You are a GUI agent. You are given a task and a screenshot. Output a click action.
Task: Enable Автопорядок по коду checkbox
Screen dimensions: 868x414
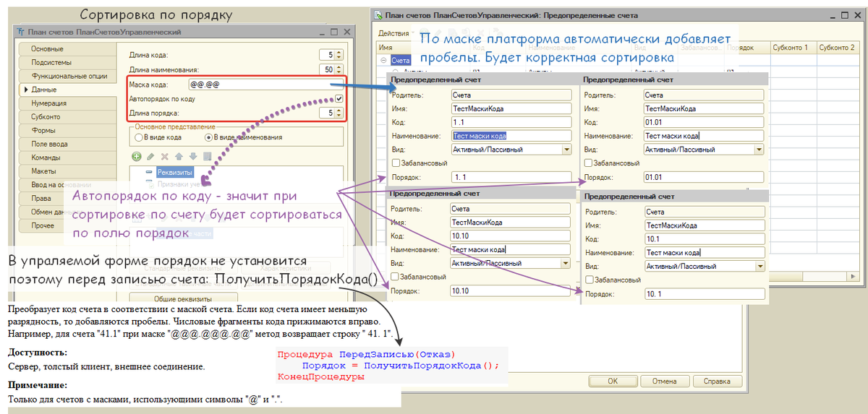339,98
